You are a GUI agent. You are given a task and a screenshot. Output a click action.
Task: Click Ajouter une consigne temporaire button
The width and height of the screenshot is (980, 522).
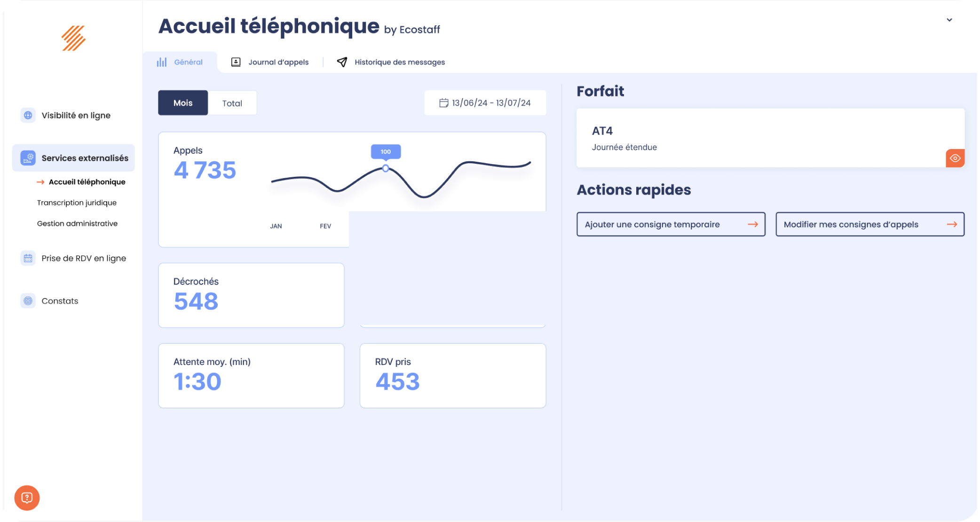(671, 224)
